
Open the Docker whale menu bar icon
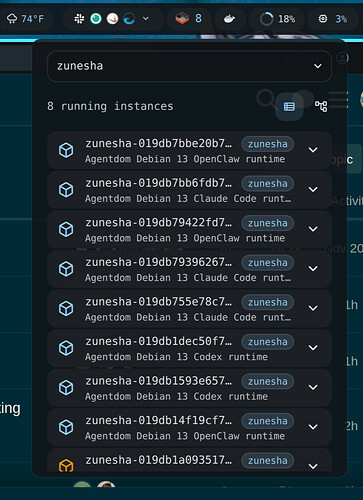tap(229, 19)
